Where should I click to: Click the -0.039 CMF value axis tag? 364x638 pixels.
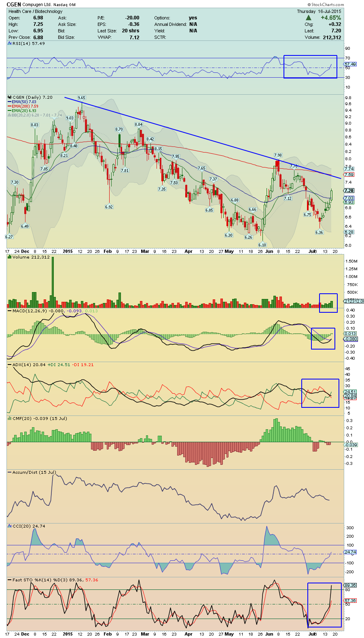pyautogui.click(x=351, y=445)
